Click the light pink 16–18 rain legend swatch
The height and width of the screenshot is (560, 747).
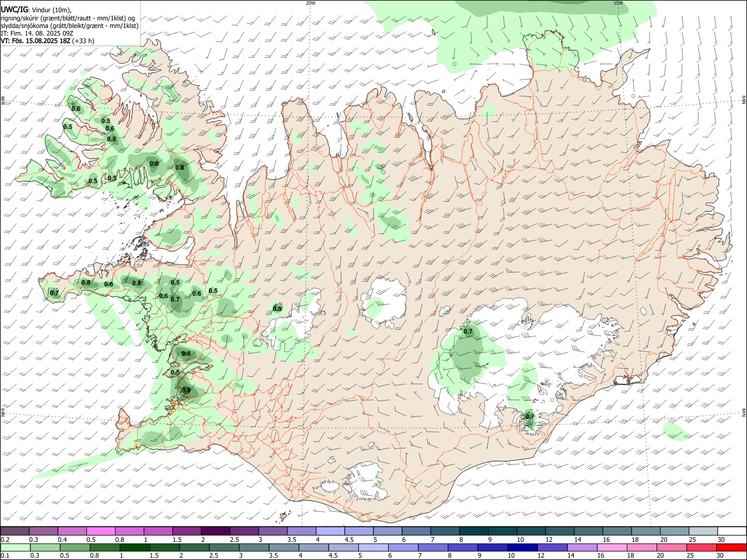tap(612, 547)
